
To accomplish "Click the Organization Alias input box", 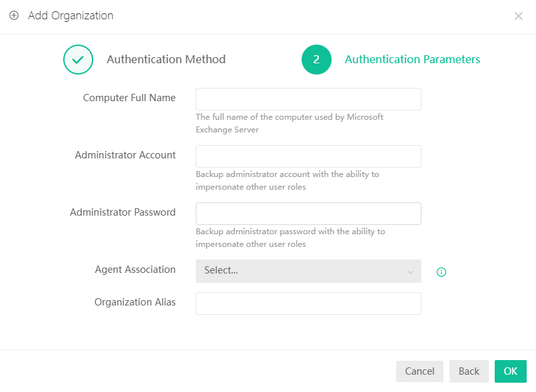I will pyautogui.click(x=308, y=303).
